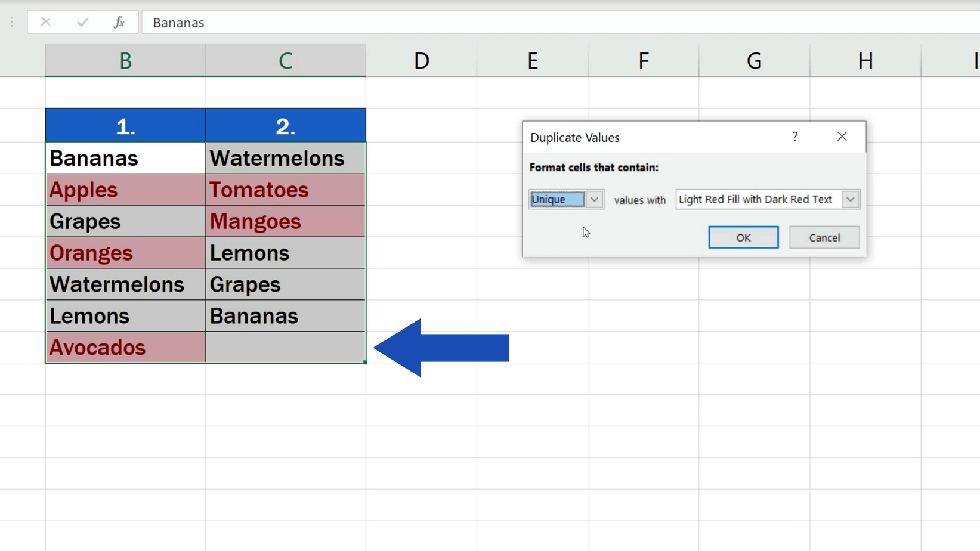The width and height of the screenshot is (980, 551).
Task: Expand the Unique combo box arrow
Action: coord(594,199)
